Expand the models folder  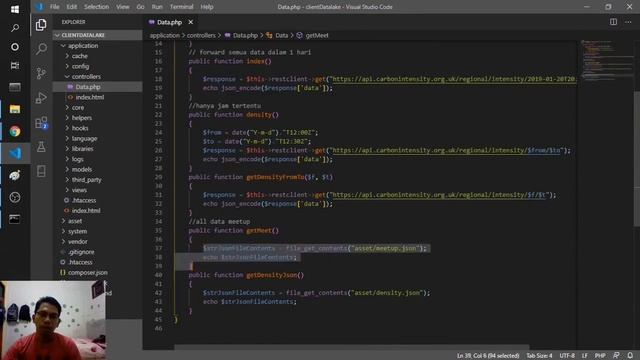[x=98, y=169]
